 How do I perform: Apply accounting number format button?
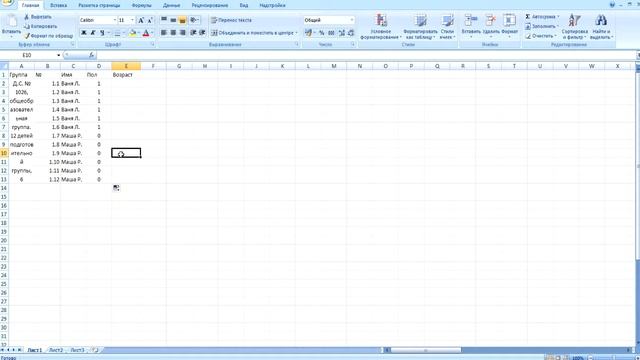pyautogui.click(x=308, y=33)
